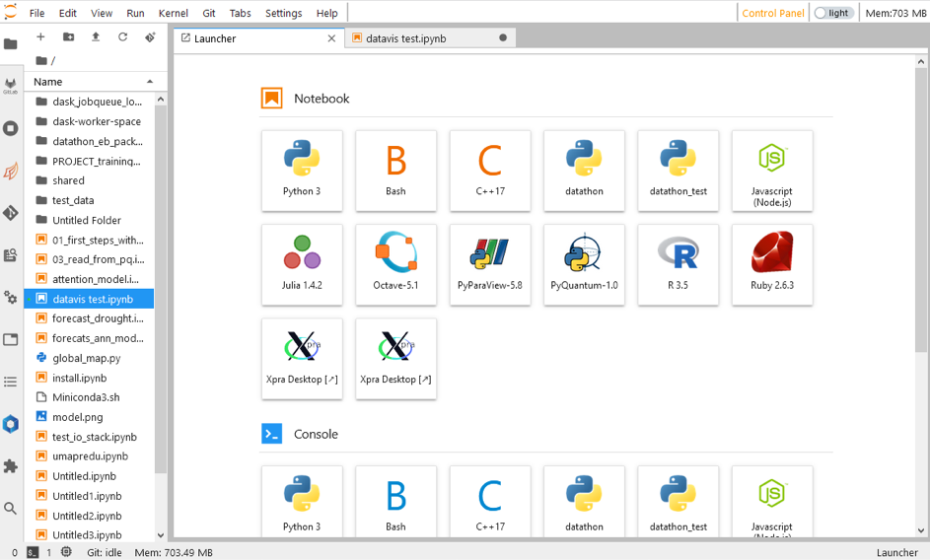Image resolution: width=930 pixels, height=560 pixels.
Task: Click the Git clone toolbar icon
Action: 150,36
